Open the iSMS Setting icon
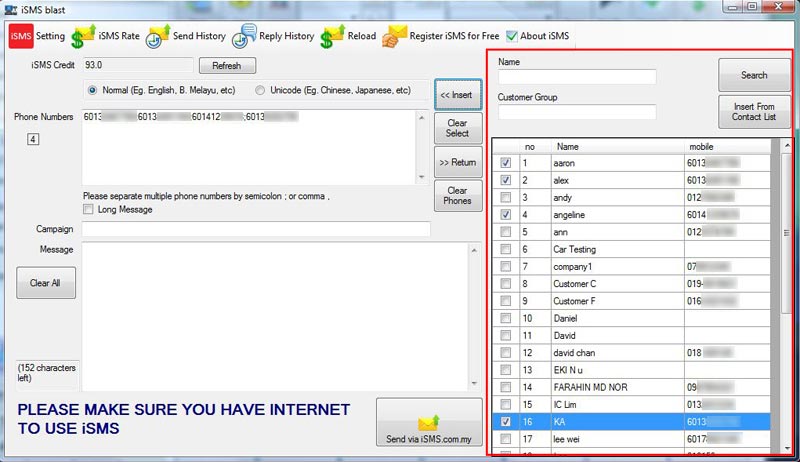The image size is (800, 462). [x=21, y=36]
